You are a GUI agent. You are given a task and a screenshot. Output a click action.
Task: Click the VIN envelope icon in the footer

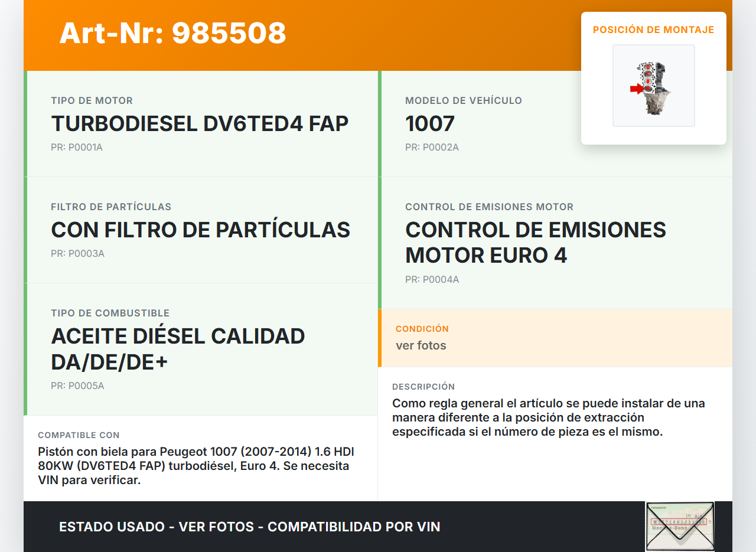point(679,526)
